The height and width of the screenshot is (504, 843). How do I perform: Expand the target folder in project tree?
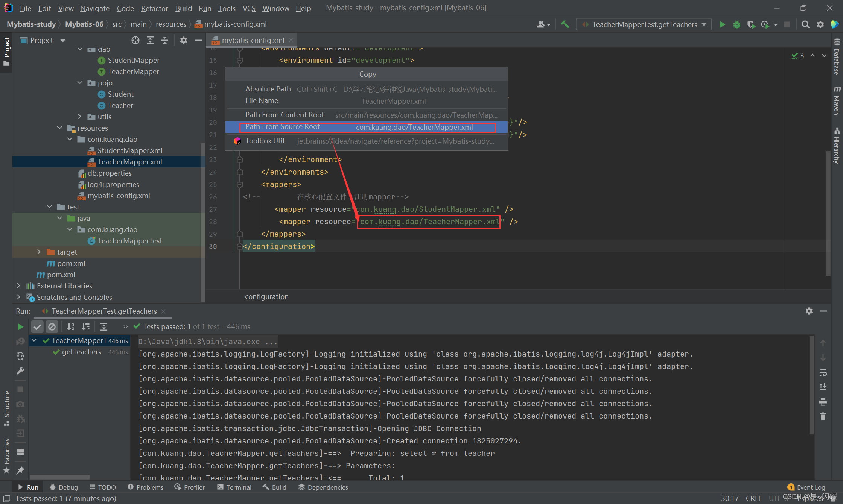[39, 252]
